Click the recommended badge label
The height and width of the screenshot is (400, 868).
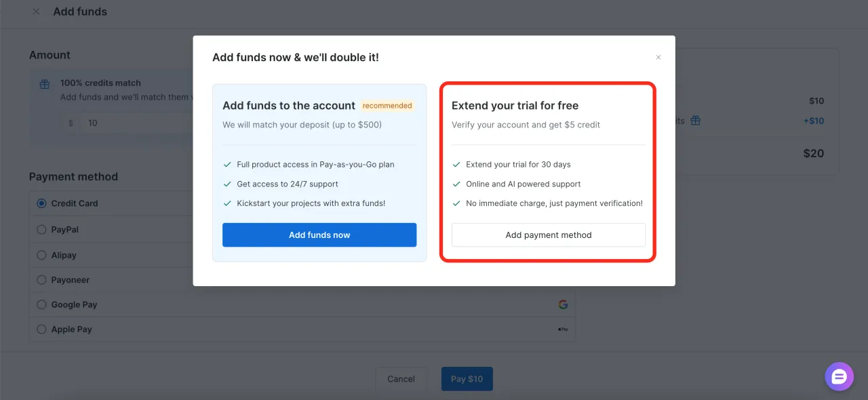387,106
